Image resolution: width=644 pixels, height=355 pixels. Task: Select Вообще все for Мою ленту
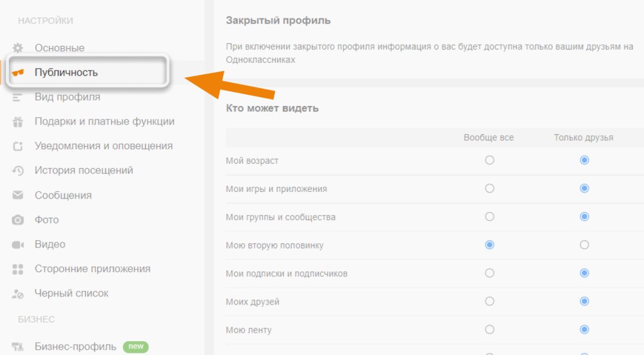tap(489, 329)
